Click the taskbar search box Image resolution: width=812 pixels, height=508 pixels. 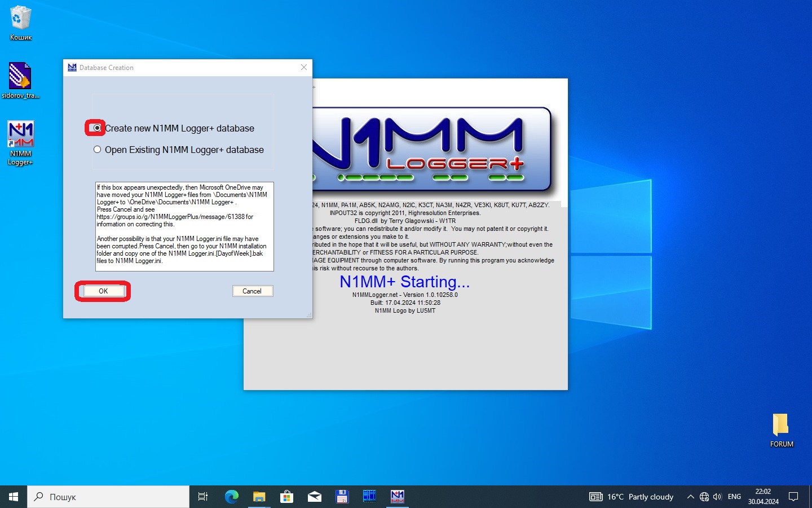108,497
